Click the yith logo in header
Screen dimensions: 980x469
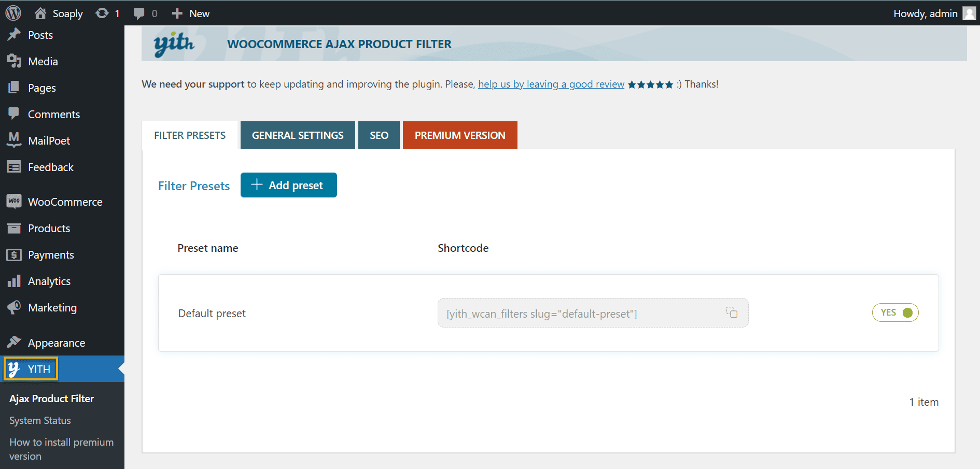[x=174, y=44]
